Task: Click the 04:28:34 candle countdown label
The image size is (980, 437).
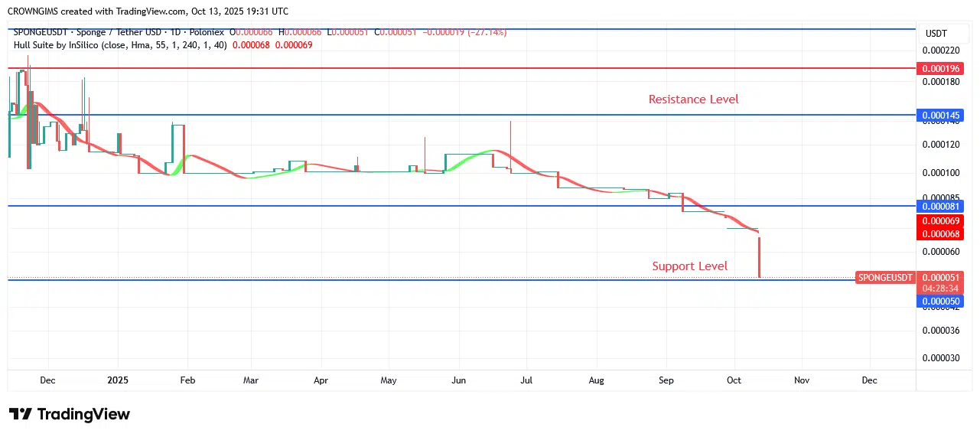Action: point(941,289)
